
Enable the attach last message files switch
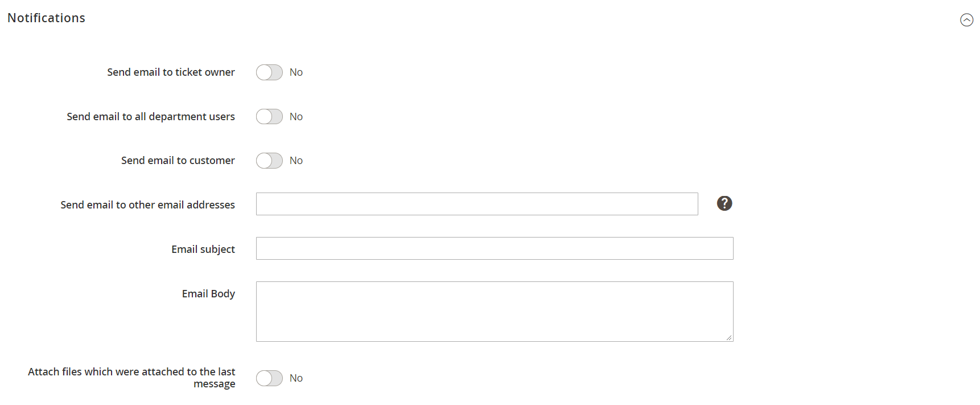pos(269,378)
